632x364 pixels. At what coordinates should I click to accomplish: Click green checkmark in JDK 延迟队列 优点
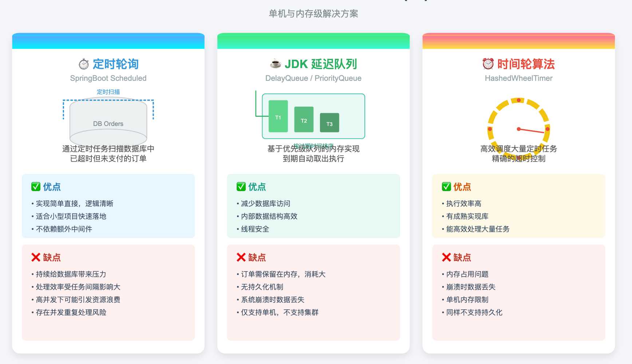[x=241, y=187]
